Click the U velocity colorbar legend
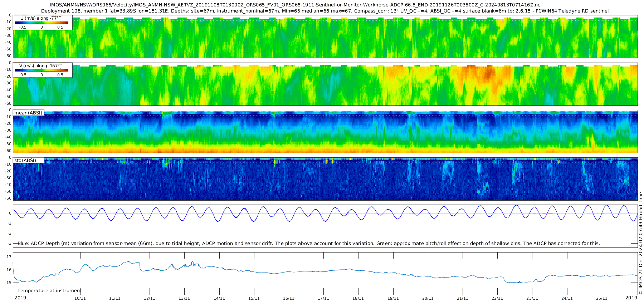 point(43,23)
